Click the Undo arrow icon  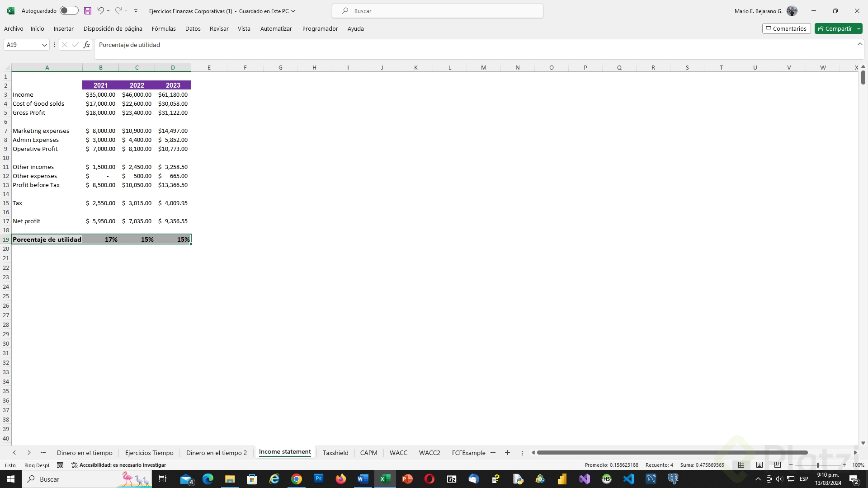(100, 11)
